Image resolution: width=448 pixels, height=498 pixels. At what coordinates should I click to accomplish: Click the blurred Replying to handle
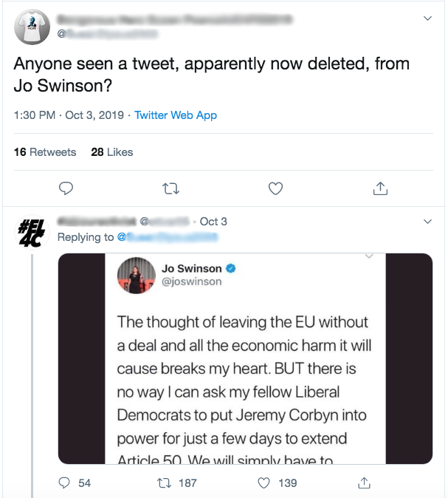coord(173,237)
